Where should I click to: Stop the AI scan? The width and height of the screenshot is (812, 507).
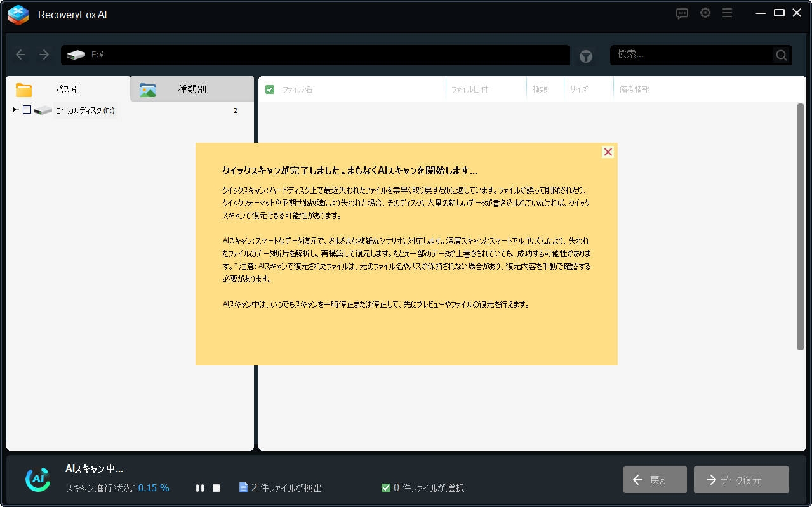point(216,488)
